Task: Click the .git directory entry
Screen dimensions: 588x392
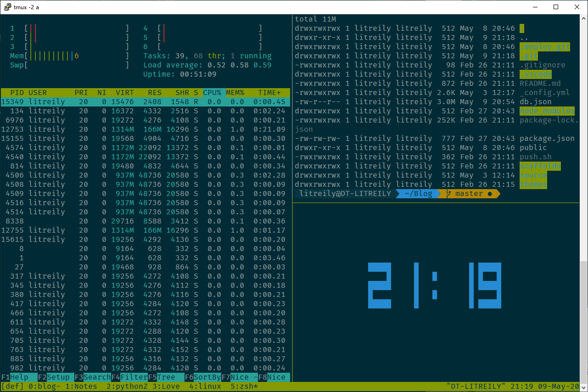Action: pos(529,56)
